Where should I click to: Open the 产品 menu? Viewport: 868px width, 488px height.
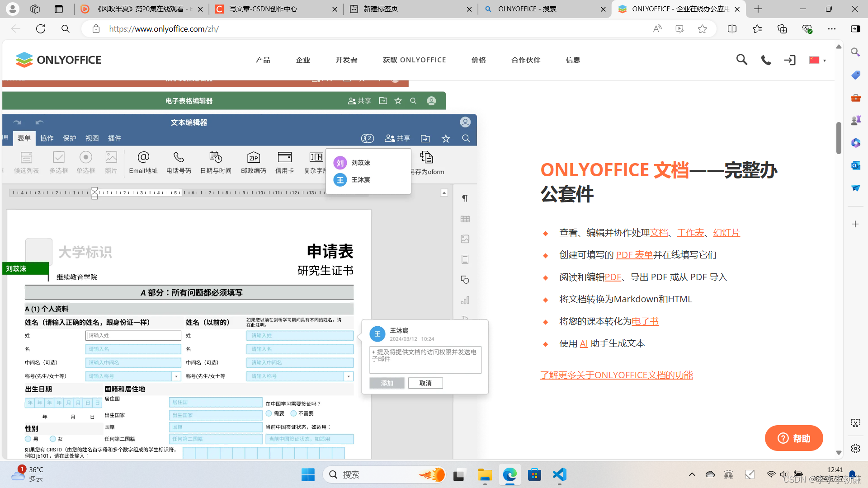(263, 60)
